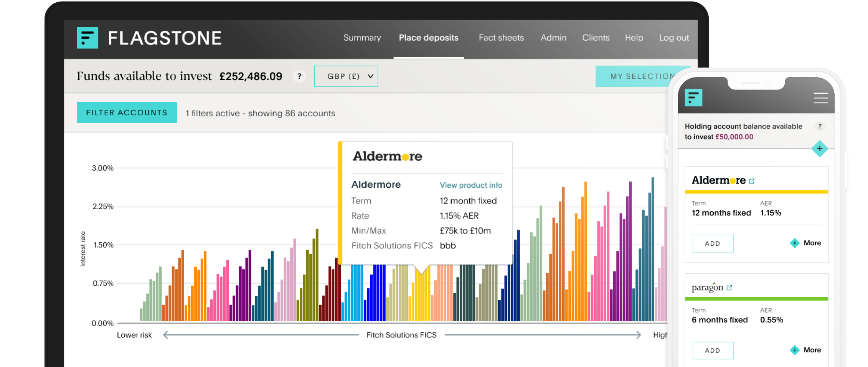Click the FILTER ACCOUNTS button
This screenshot has width=868, height=367.
[127, 112]
